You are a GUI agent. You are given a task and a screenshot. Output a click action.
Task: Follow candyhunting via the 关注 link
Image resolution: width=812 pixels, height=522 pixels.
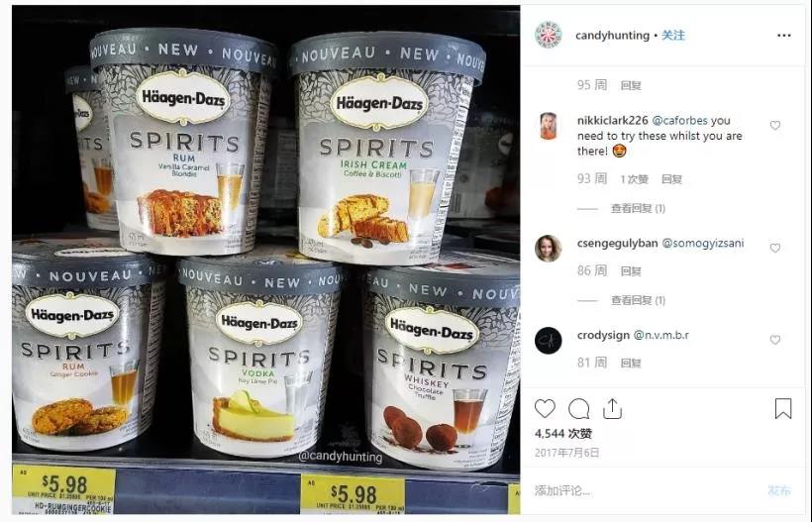[672, 36]
